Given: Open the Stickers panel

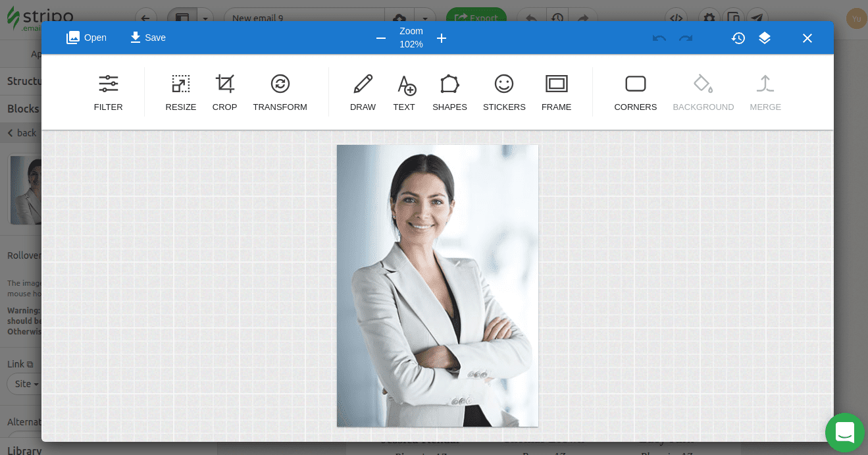Looking at the screenshot, I should click(x=504, y=93).
